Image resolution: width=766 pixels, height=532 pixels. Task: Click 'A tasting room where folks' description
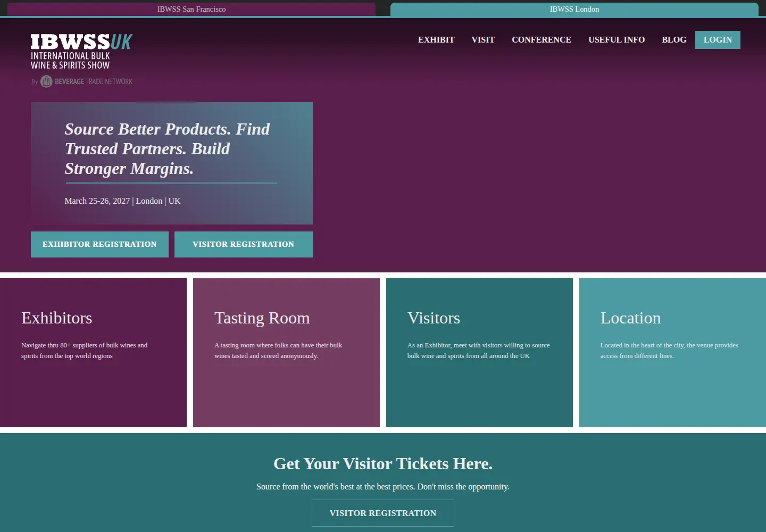pyautogui.click(x=278, y=351)
